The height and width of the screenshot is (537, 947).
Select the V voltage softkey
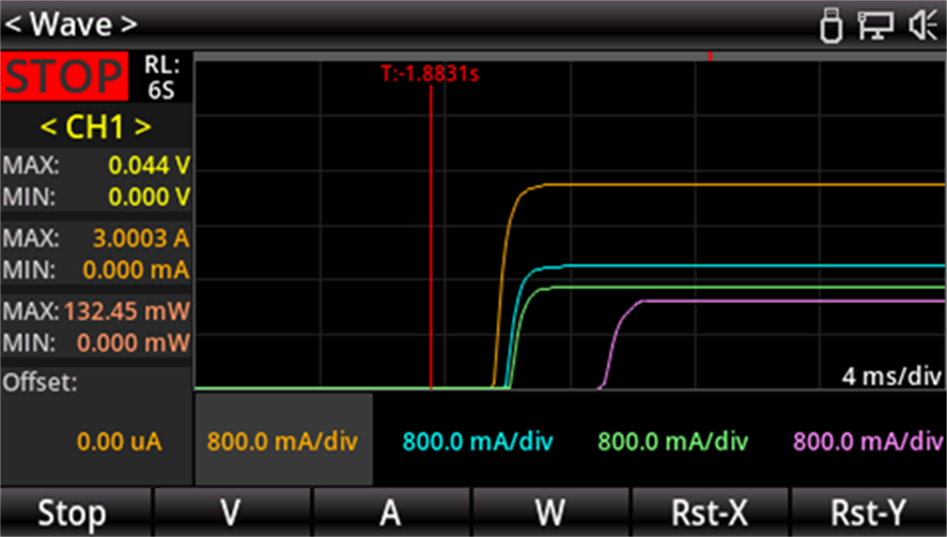coord(231,513)
